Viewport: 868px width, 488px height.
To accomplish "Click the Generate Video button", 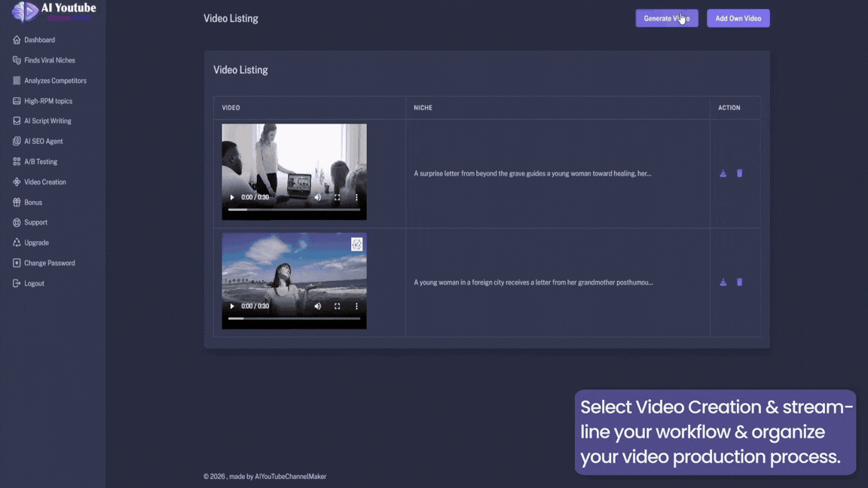I will (667, 17).
